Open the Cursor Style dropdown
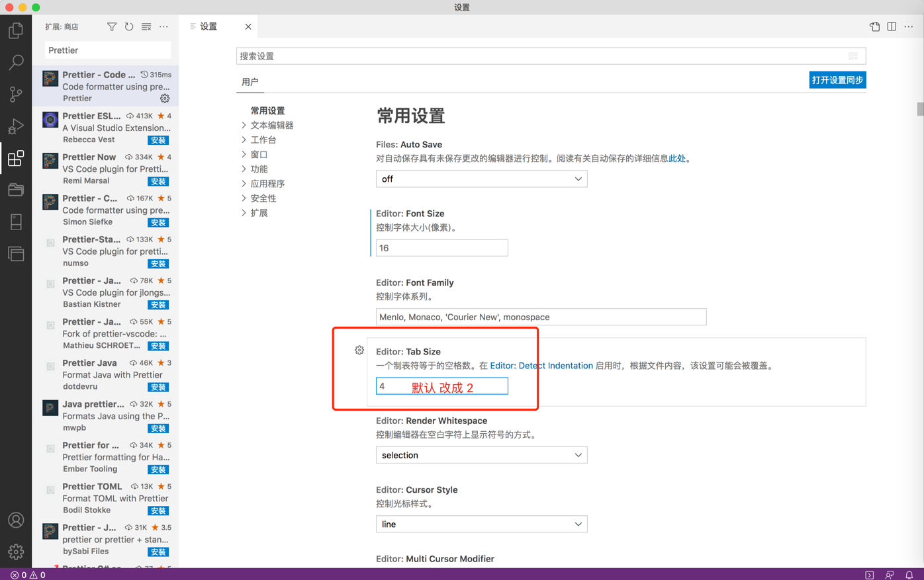924x580 pixels. [481, 524]
